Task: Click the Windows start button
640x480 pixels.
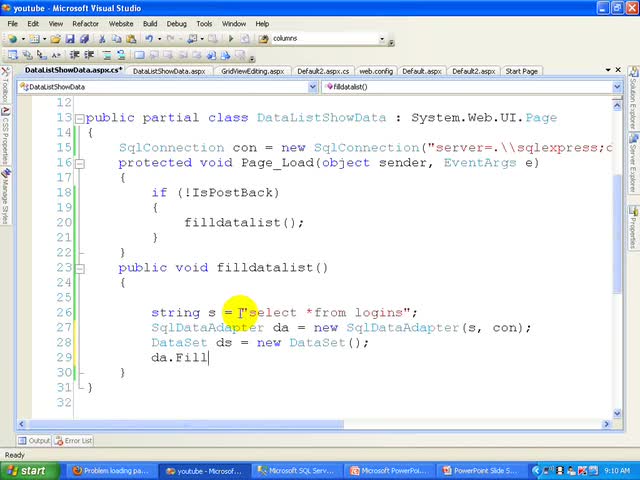Action: click(x=29, y=471)
